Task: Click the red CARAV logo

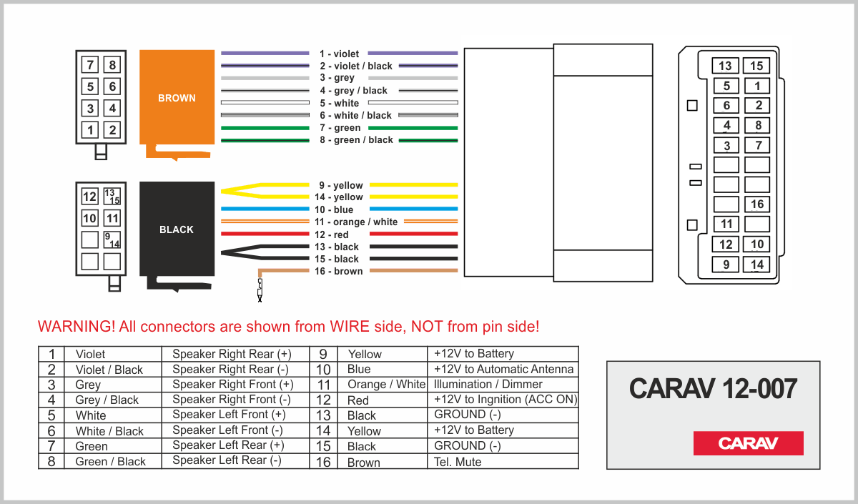Action: pyautogui.click(x=748, y=443)
